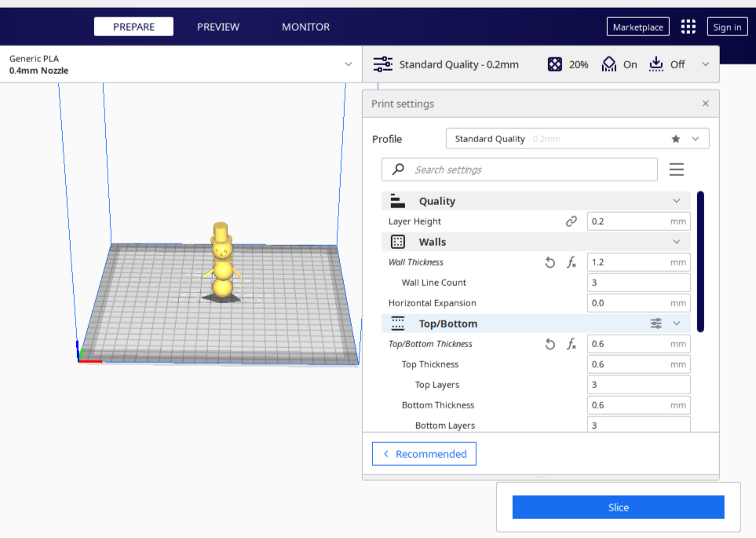
Task: Click the Walls section header label
Action: coord(433,242)
